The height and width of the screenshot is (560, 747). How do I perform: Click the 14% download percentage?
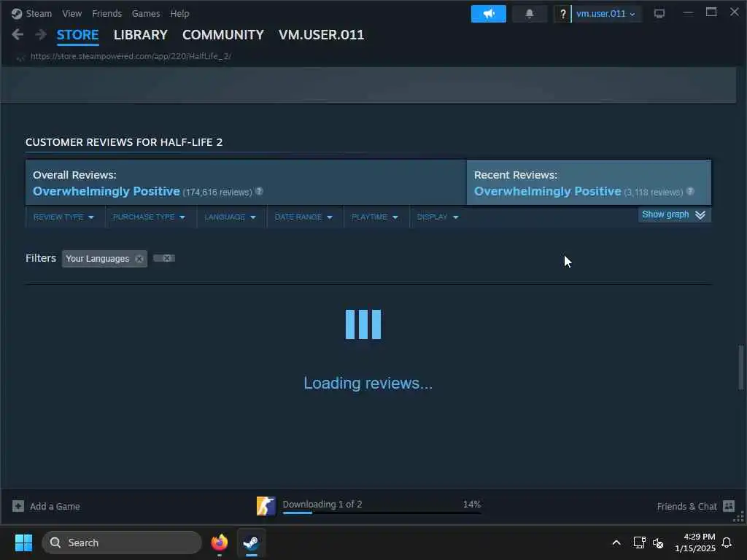click(x=472, y=504)
